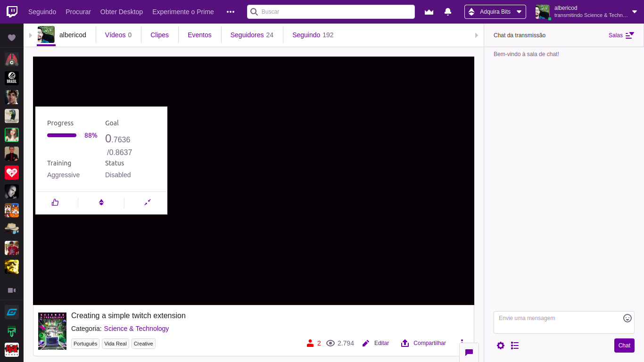
Task: Click the Aggressive training value
Action: [63, 175]
